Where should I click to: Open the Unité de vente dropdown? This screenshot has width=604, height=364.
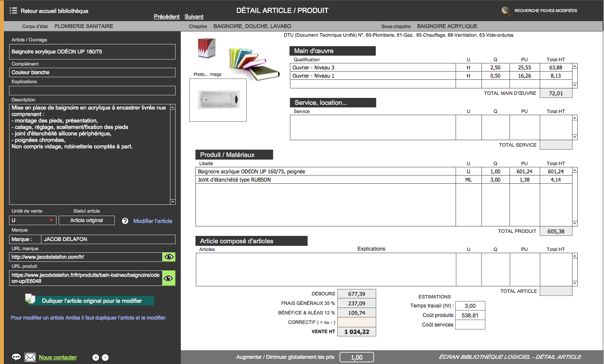33,220
